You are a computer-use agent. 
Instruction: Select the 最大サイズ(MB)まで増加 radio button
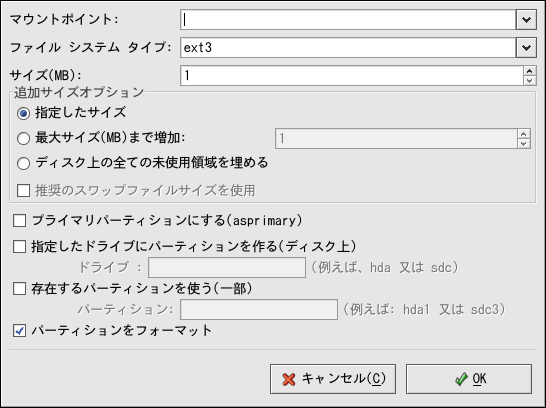coord(23,139)
